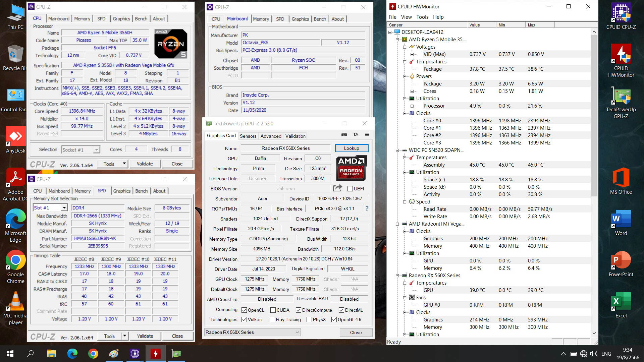Open This PC desktop icon
The height and width of the screenshot is (362, 644).
[15, 17]
